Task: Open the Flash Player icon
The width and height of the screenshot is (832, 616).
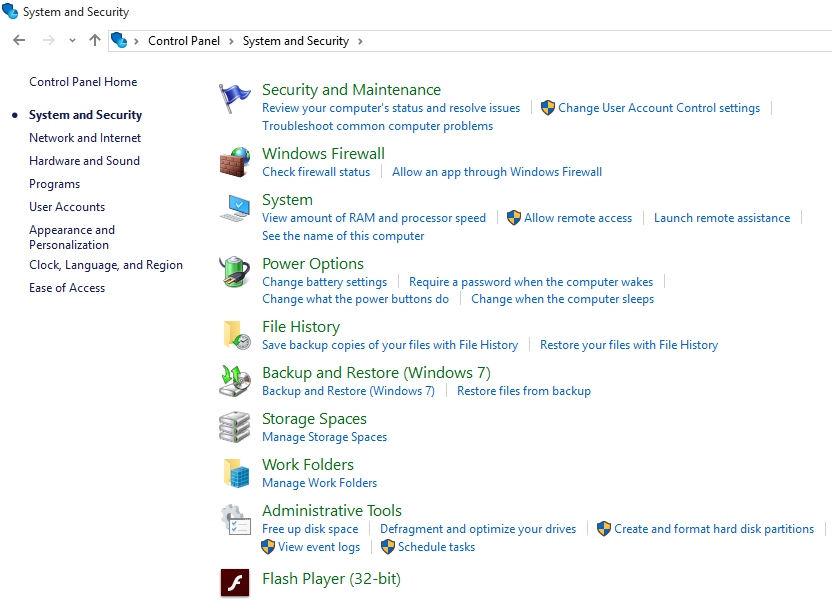Action: click(235, 583)
